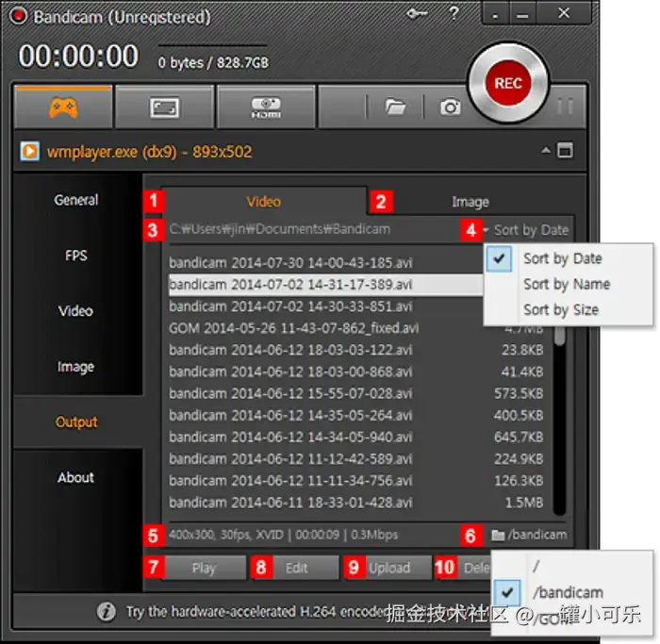This screenshot has width=660, height=644.
Task: Click the folder icon next to /bandicam
Action: pos(498,536)
